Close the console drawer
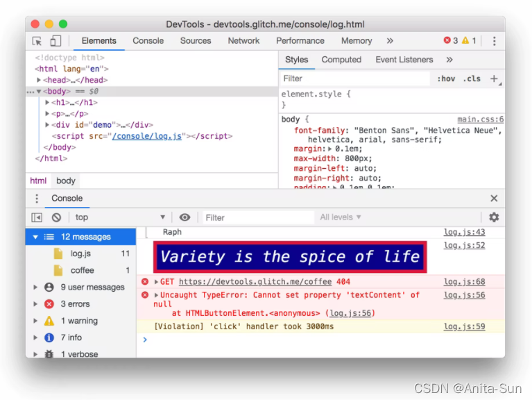The width and height of the screenshot is (532, 400). pos(494,199)
